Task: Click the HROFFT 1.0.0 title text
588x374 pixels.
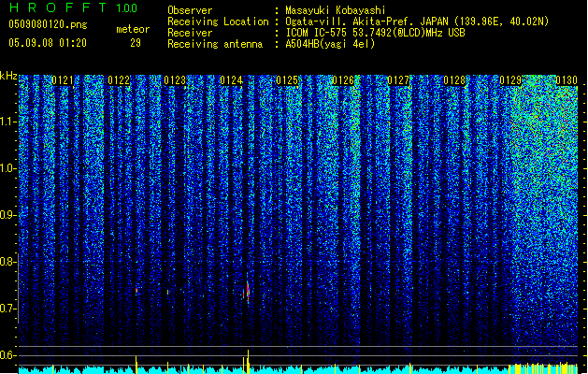Action: [x=73, y=7]
